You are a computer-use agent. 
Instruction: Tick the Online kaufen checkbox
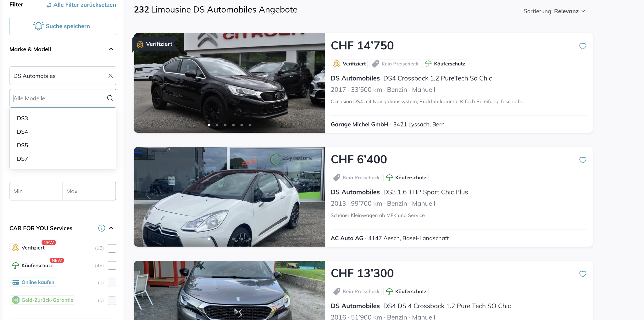[112, 283]
